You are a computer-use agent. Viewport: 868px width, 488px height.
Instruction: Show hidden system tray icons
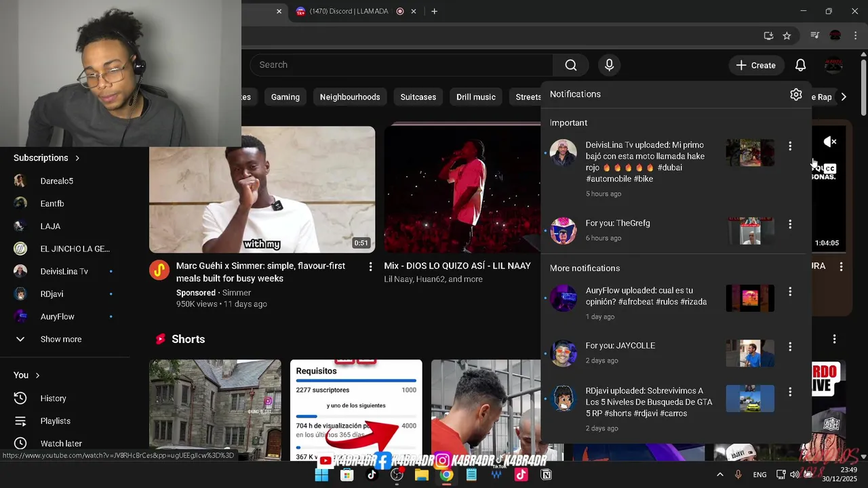coord(719,474)
